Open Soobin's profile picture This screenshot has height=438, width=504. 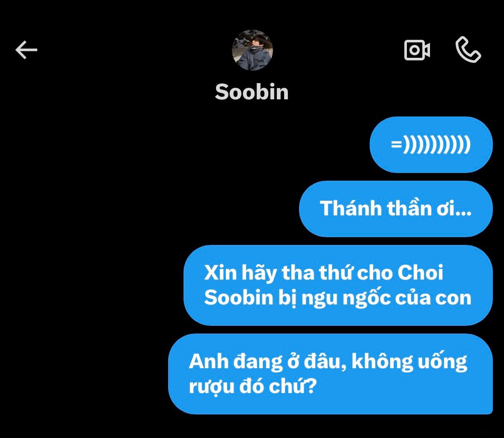point(252,50)
